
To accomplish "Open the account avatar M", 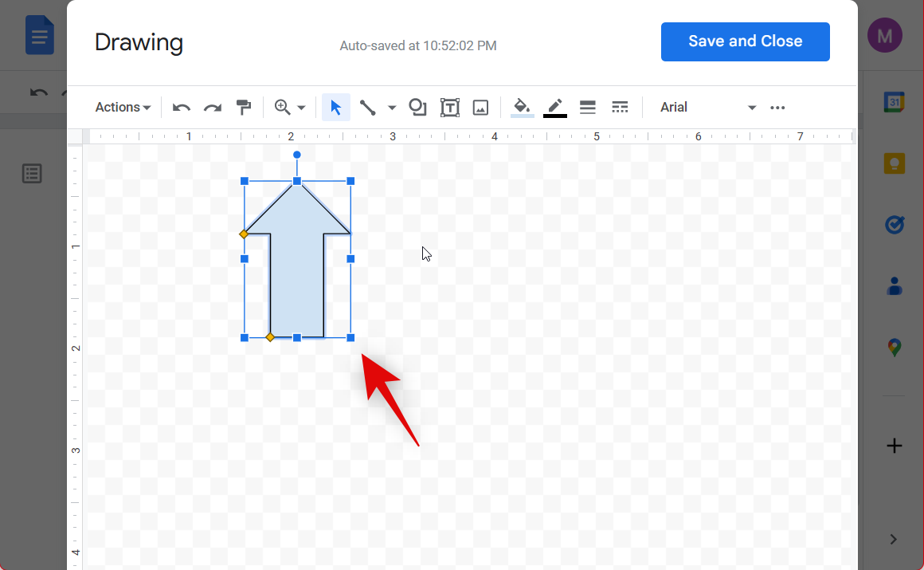I will point(884,35).
